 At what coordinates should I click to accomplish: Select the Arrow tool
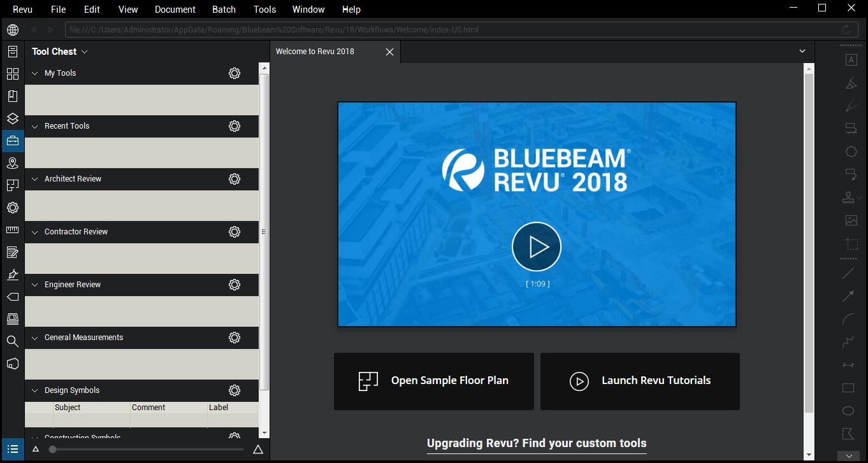(x=848, y=296)
